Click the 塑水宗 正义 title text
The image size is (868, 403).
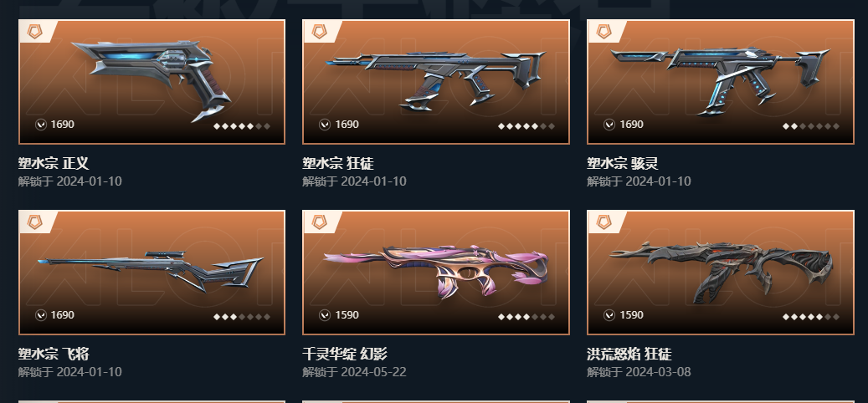(x=53, y=163)
